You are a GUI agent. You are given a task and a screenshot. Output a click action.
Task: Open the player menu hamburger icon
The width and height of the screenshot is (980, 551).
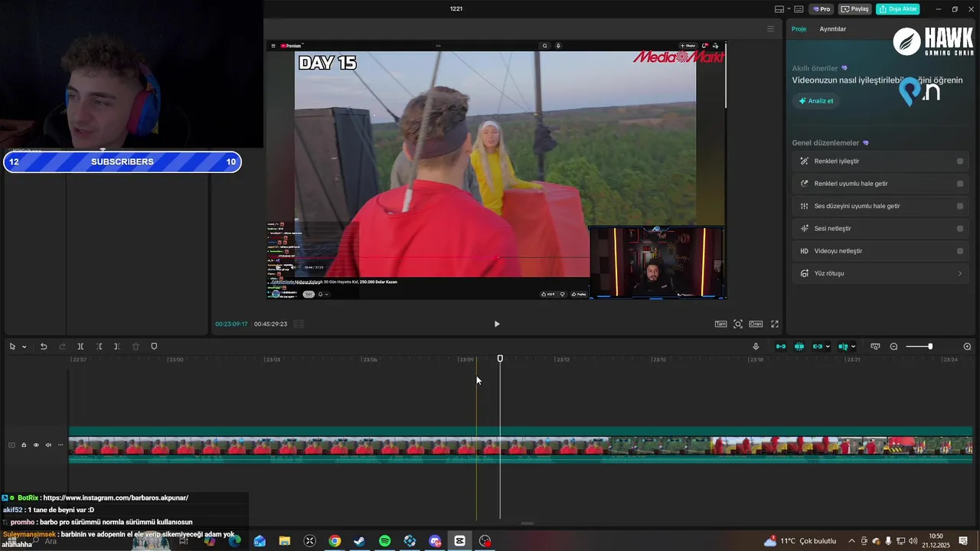click(770, 29)
